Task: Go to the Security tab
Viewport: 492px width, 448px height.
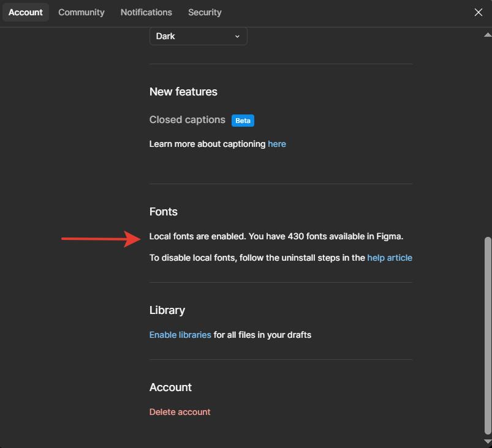Action: click(205, 12)
